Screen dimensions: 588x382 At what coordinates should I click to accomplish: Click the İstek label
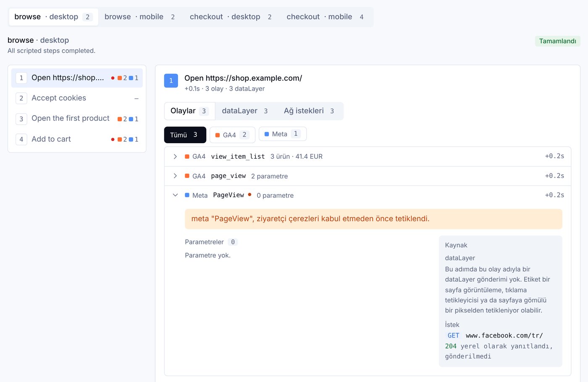point(452,325)
